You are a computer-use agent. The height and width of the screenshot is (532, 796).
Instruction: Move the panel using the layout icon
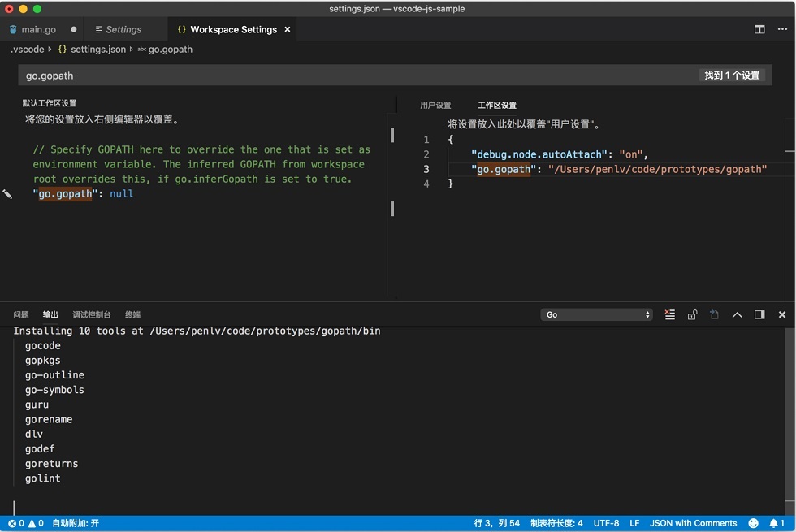pos(759,315)
